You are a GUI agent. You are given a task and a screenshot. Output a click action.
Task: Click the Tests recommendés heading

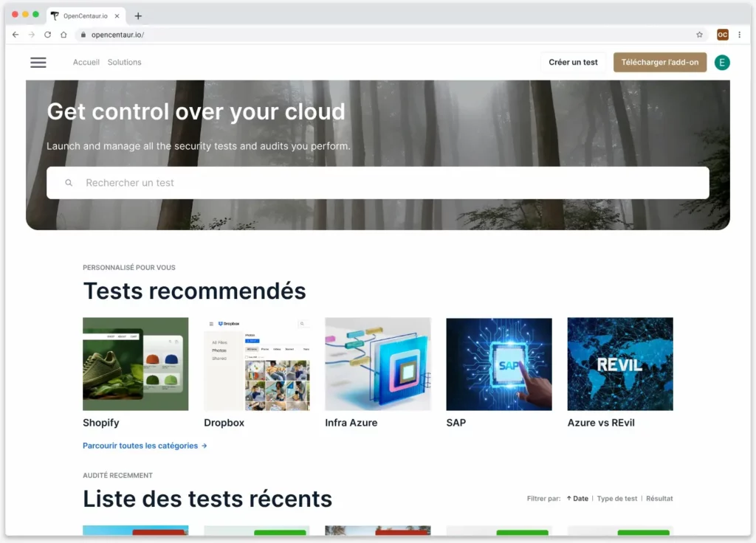click(194, 291)
